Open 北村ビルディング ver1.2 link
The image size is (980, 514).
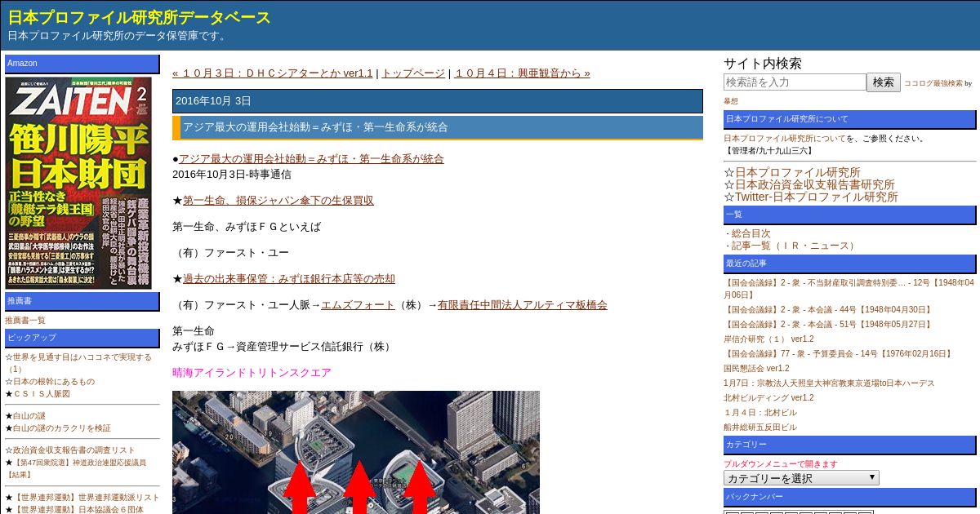tap(768, 398)
